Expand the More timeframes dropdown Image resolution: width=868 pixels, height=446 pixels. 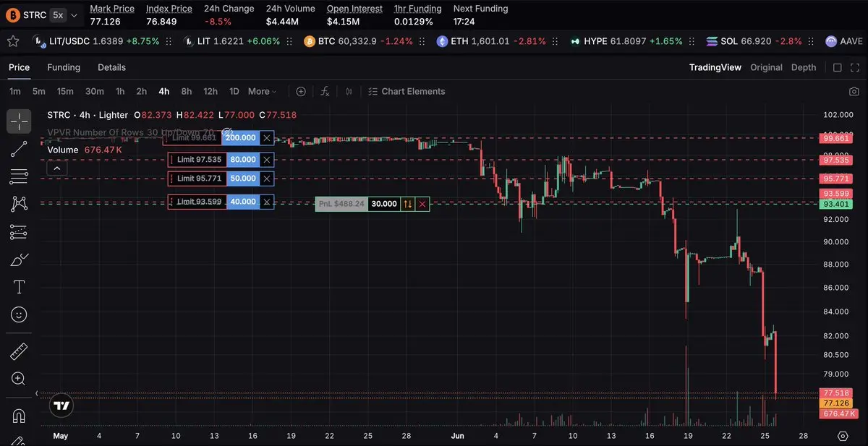pyautogui.click(x=263, y=92)
